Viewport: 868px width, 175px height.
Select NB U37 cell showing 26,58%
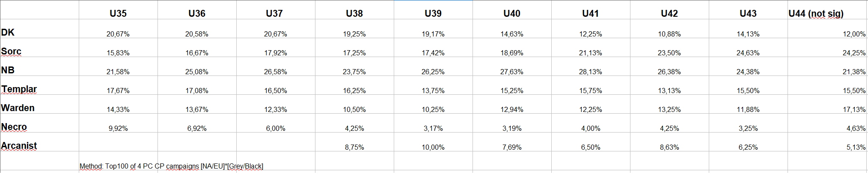tap(276, 66)
